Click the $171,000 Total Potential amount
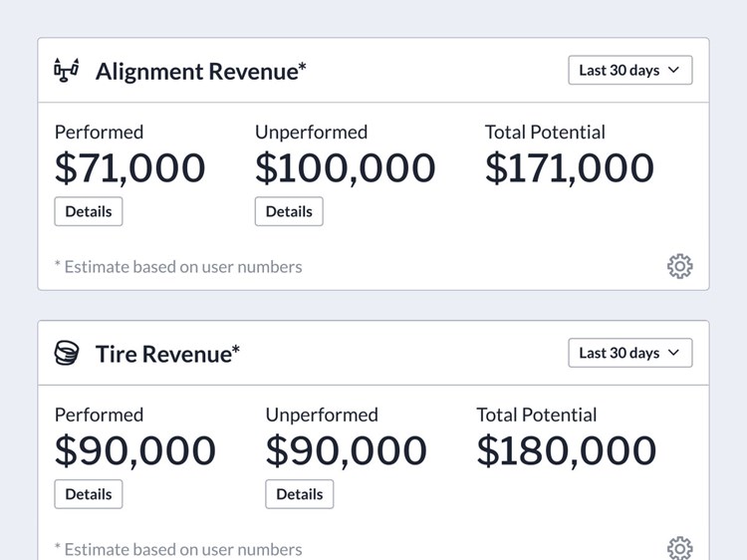747x560 pixels. [x=569, y=168]
